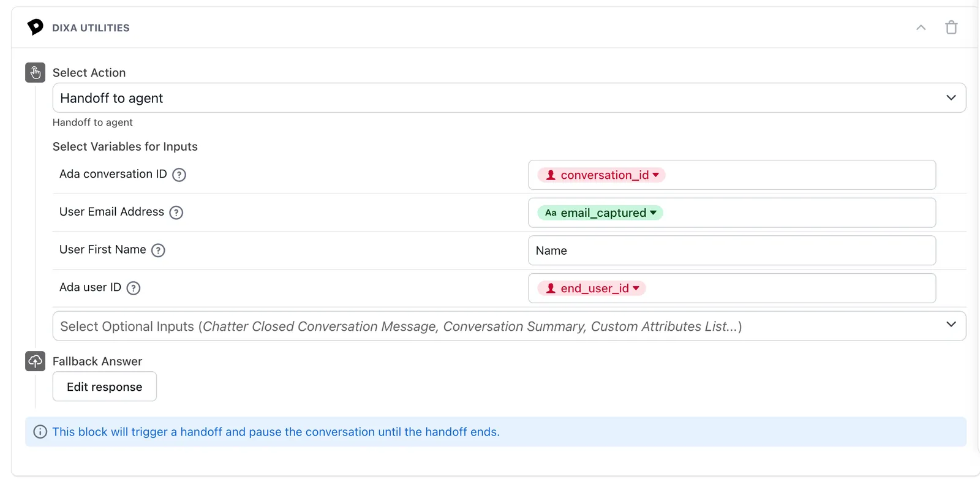Show help for User First Name

pos(158,250)
